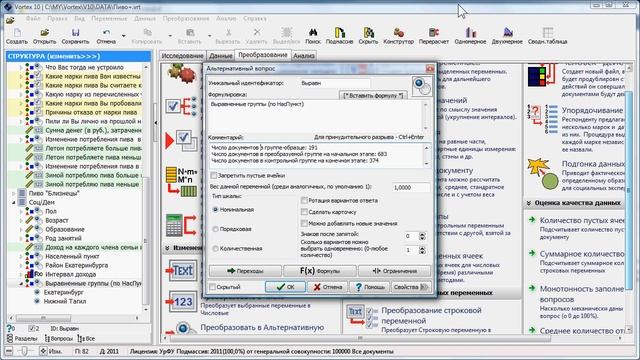Open dropdown arrow next to Отмена toolbar button
This screenshot has width=640, height=360.
click(124, 36)
